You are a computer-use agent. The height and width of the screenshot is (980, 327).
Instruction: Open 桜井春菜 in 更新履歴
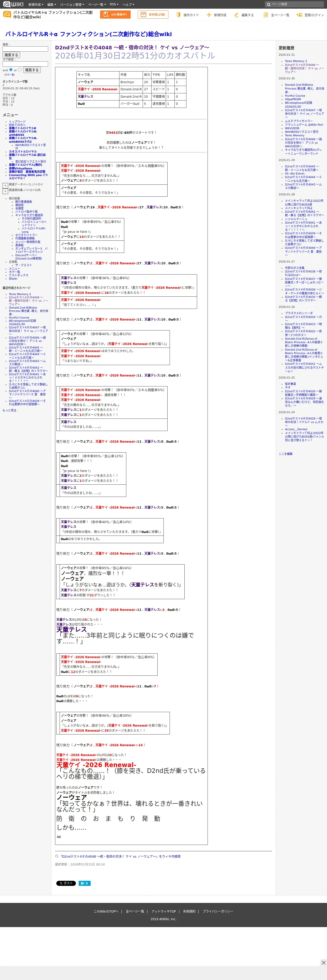[x=291, y=384]
